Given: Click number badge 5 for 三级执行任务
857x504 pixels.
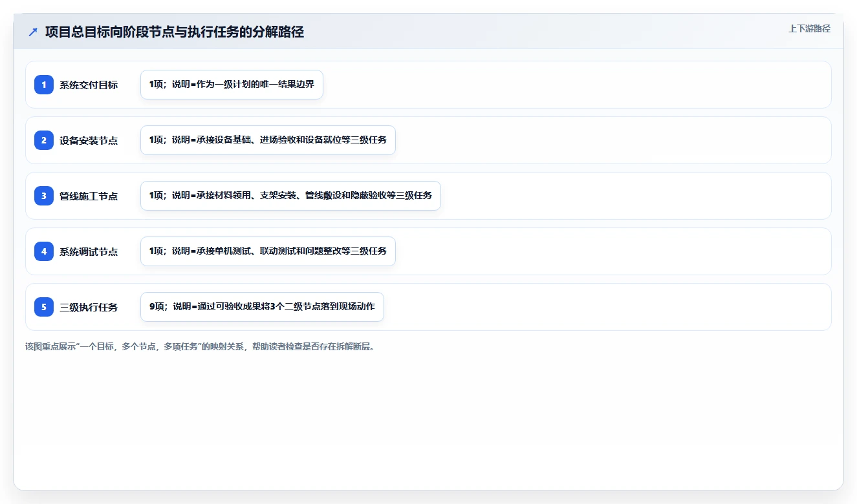Looking at the screenshot, I should coord(44,307).
